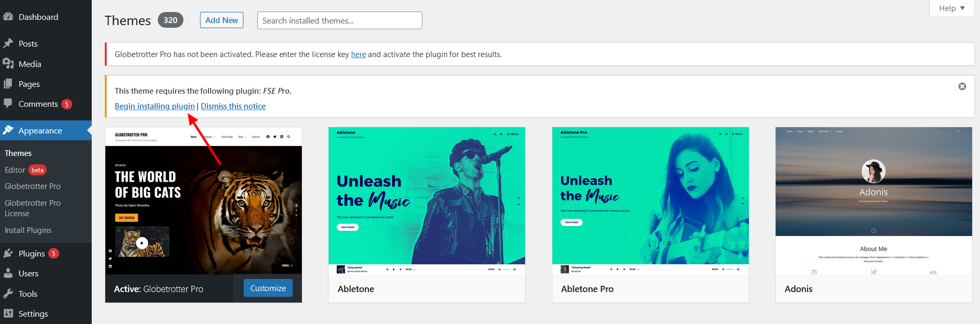Click Begin installing plugin link
Image resolution: width=980 pixels, height=324 pixels.
point(155,106)
